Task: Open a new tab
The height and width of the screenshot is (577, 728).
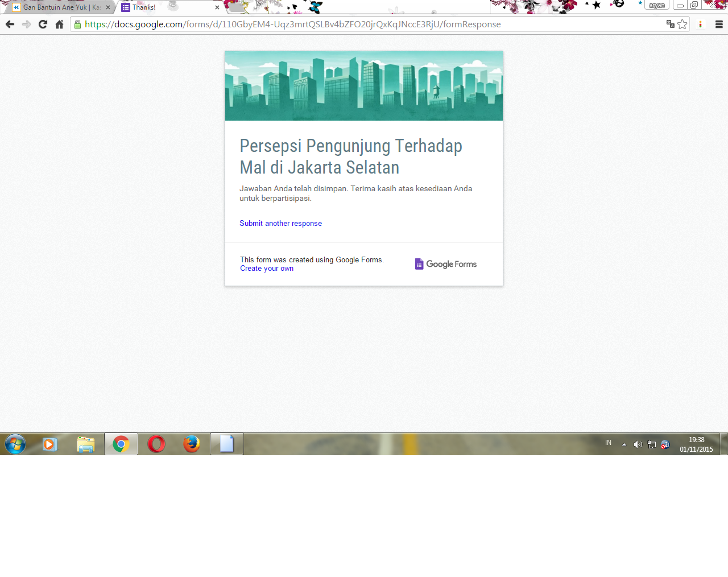Action: 236,7
